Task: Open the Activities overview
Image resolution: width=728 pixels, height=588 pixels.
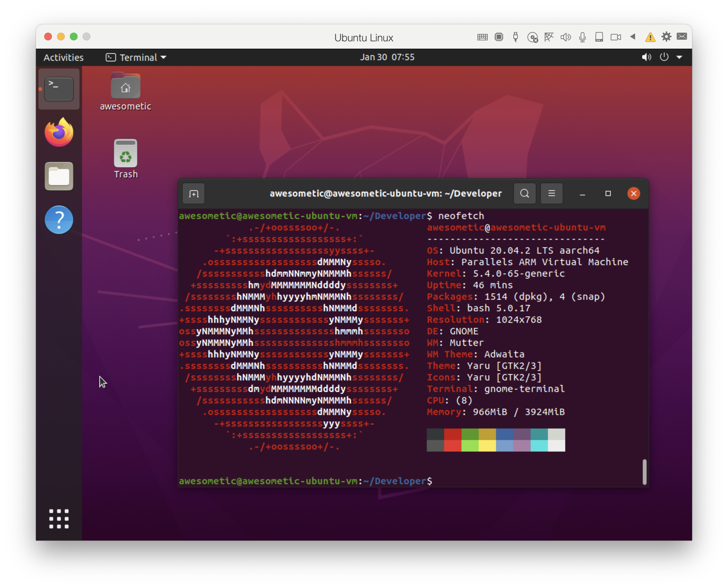Action: tap(63, 57)
